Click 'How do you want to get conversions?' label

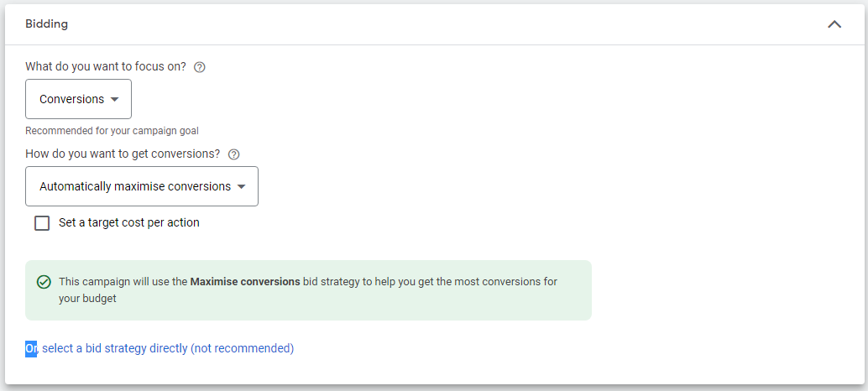pyautogui.click(x=123, y=154)
